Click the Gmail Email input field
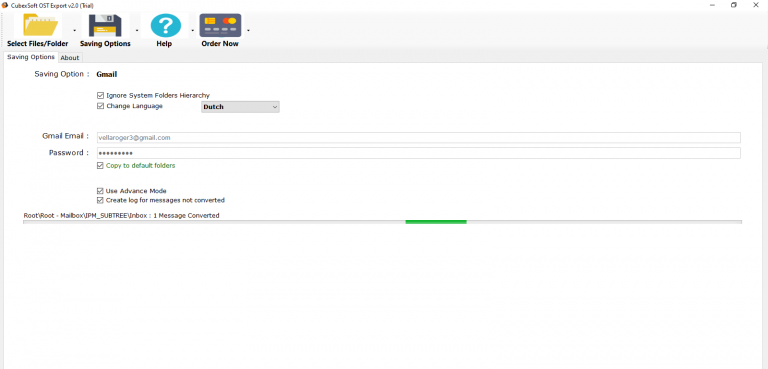The image size is (768, 369). [418, 138]
